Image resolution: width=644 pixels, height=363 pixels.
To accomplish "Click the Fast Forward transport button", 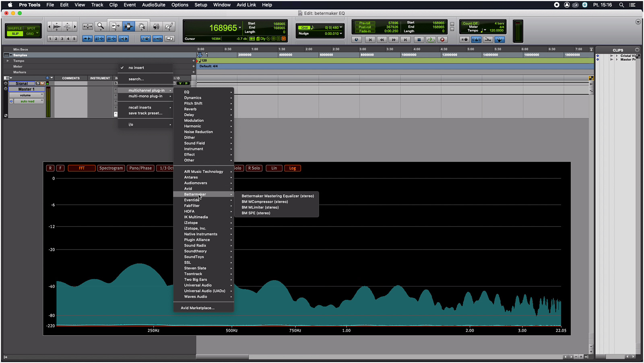I will point(394,39).
